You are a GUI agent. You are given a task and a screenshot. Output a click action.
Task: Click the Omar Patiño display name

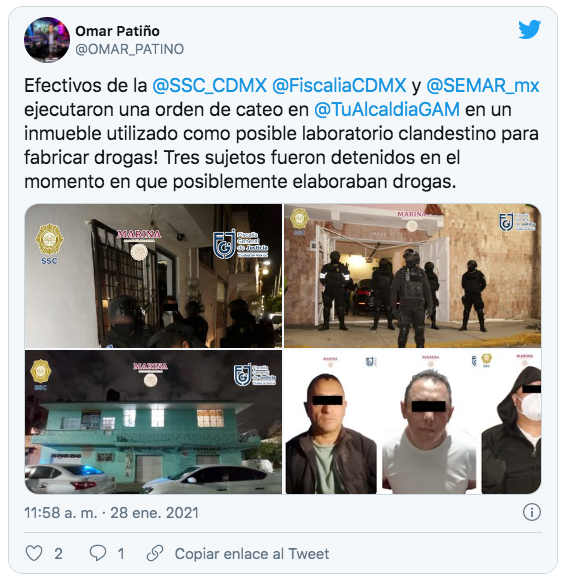117,31
